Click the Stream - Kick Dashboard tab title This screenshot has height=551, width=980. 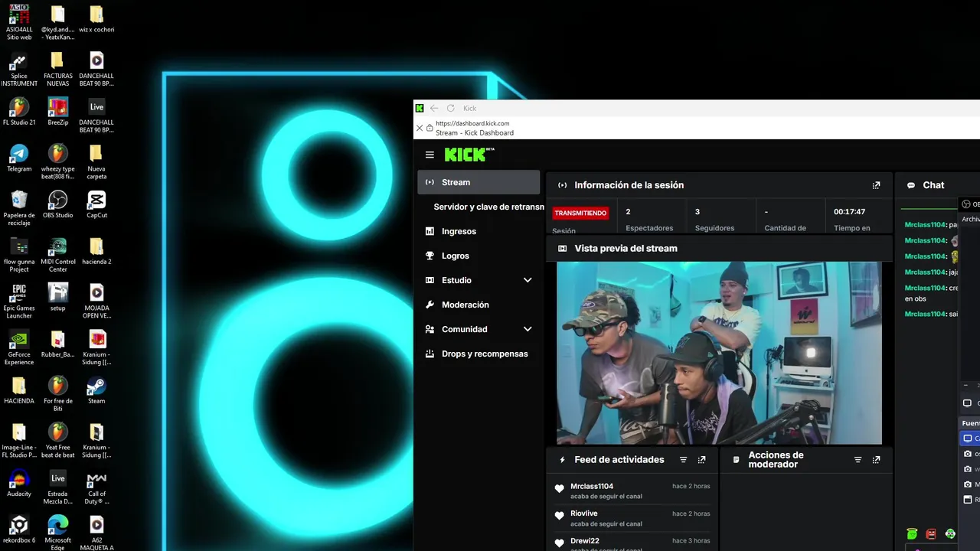(x=475, y=132)
